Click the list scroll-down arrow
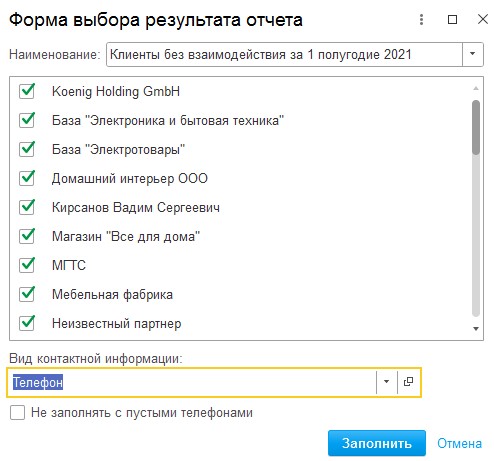Viewport: 494px width, 461px height. pyautogui.click(x=476, y=329)
